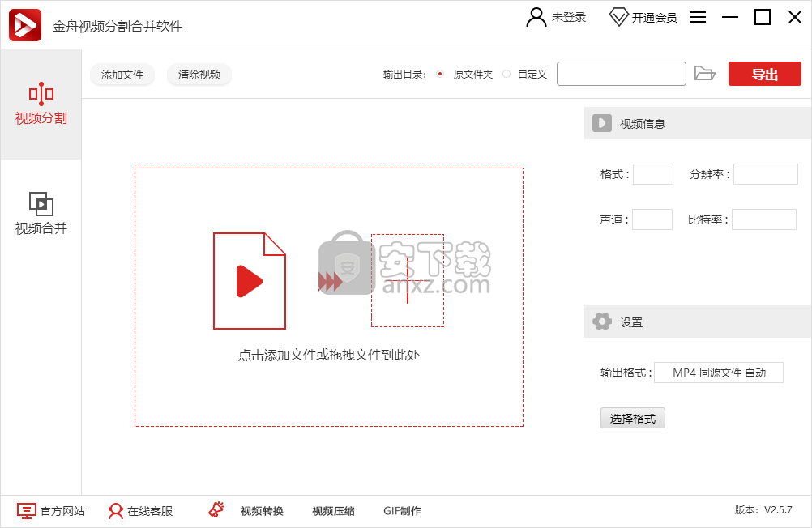Open the 官方网站 official website link
The height and width of the screenshot is (528, 812).
[x=62, y=511]
